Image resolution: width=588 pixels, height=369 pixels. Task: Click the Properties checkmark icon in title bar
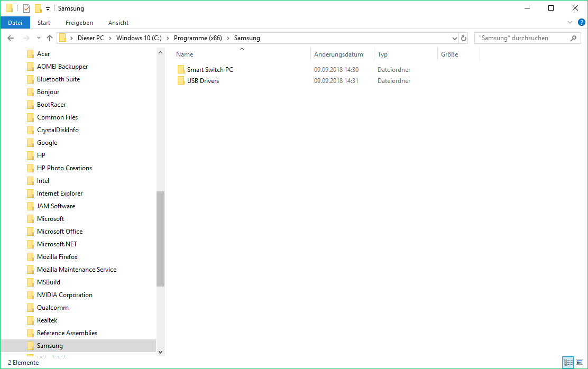pos(26,8)
